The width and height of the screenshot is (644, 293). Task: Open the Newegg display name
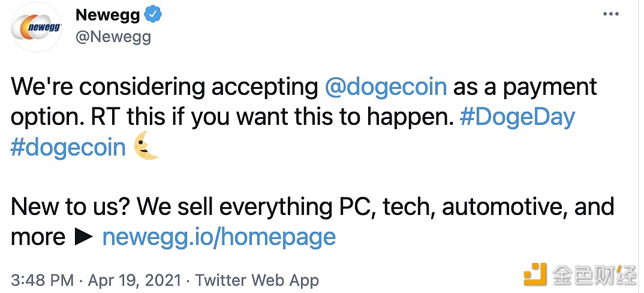[x=108, y=16]
